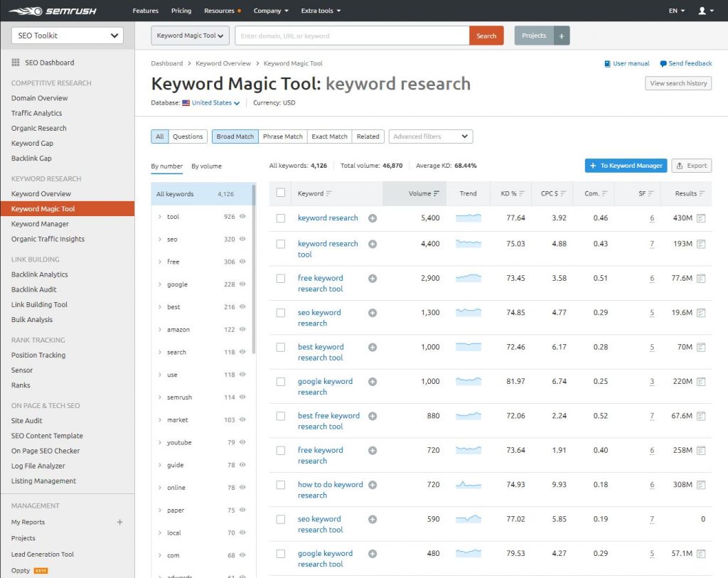Change the United States database dropdown
The image size is (728, 578).
(x=215, y=103)
